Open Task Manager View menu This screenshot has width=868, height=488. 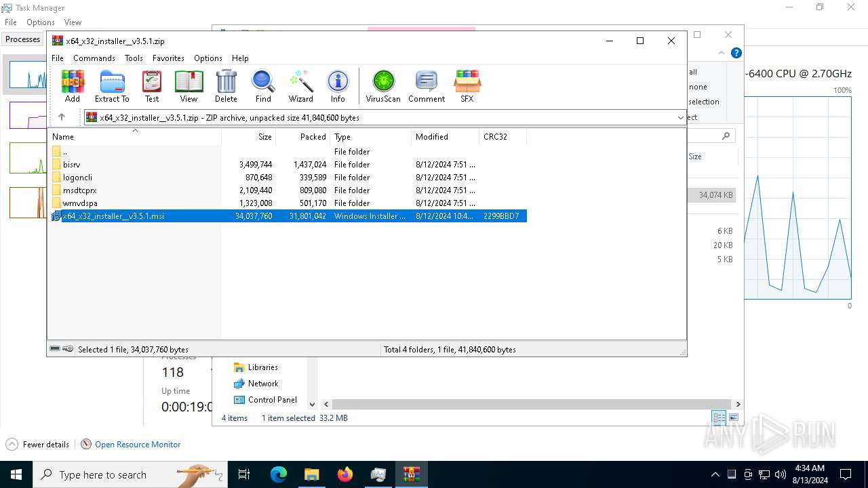pyautogui.click(x=73, y=22)
